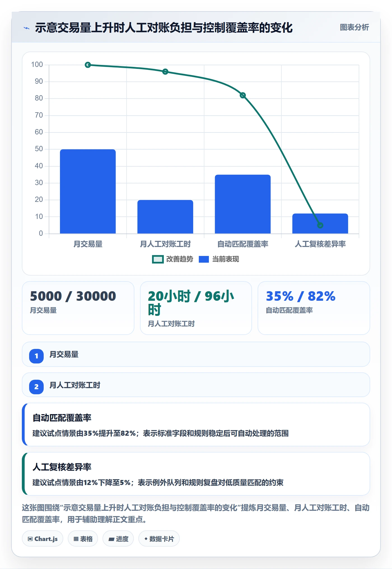Click the number 1 badge

(36, 356)
